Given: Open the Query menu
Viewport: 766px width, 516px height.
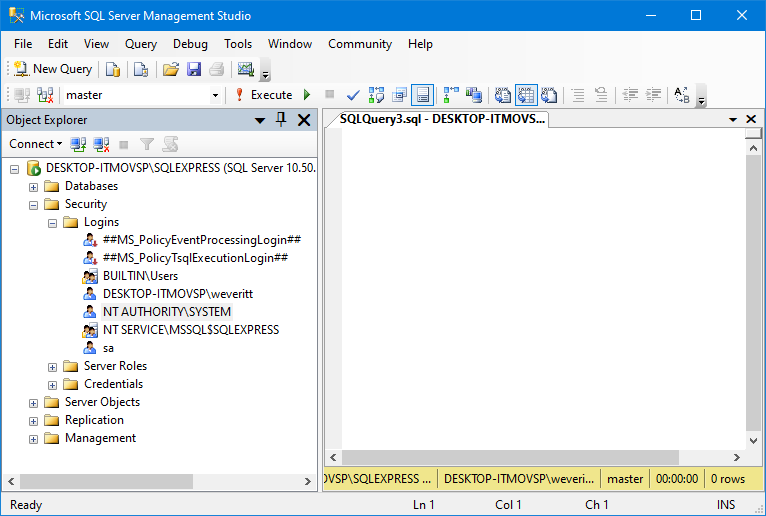Looking at the screenshot, I should pyautogui.click(x=141, y=44).
